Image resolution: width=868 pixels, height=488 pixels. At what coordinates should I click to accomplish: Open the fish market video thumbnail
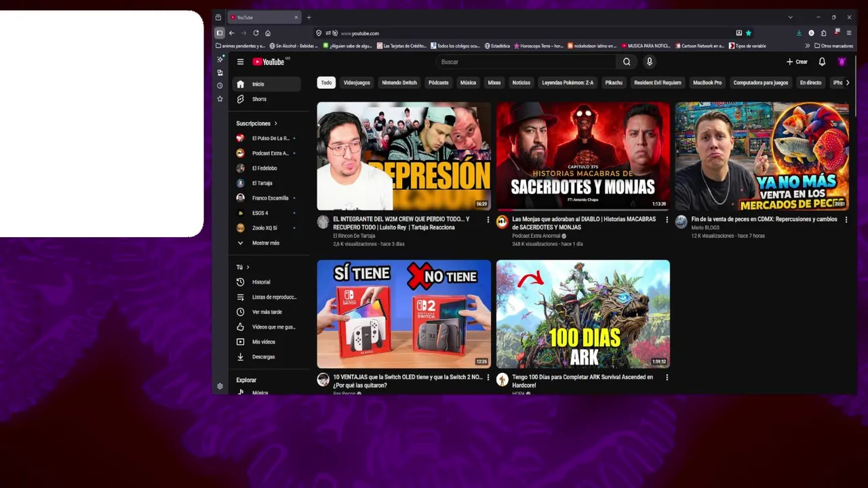(x=762, y=156)
